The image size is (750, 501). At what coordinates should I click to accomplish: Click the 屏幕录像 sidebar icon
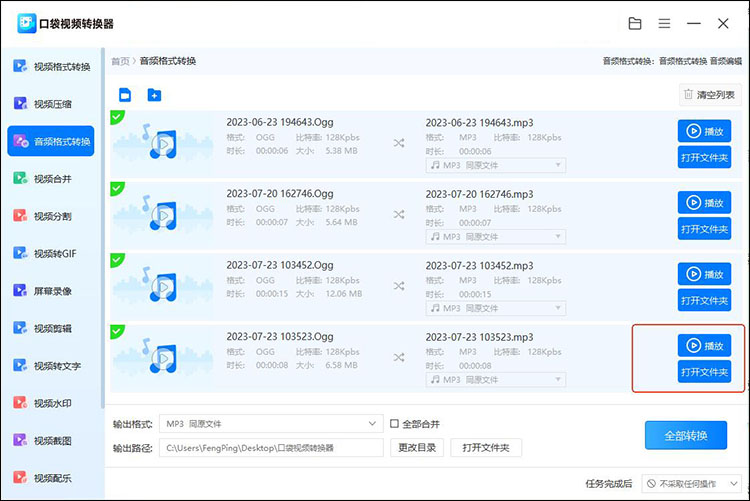coord(20,290)
